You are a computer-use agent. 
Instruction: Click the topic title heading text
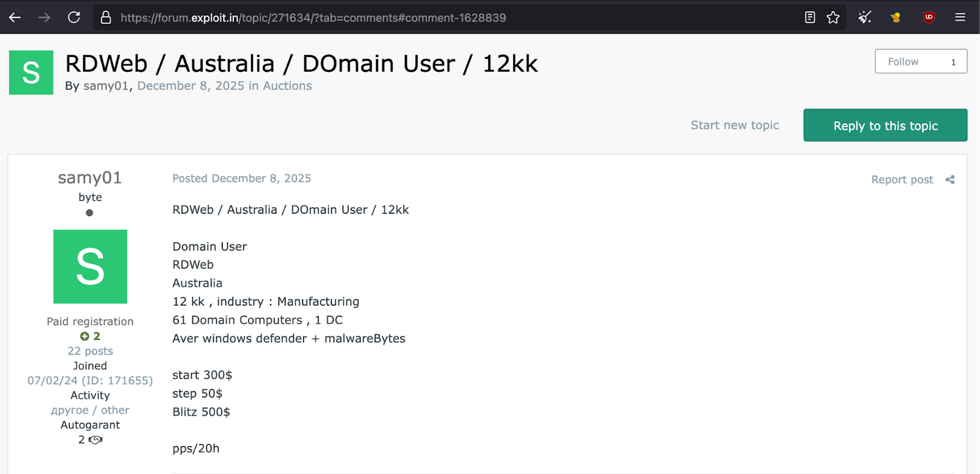click(x=301, y=64)
